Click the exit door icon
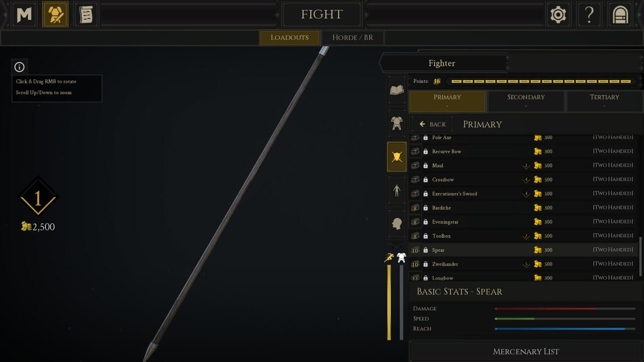This screenshot has width=644, height=362. (620, 15)
